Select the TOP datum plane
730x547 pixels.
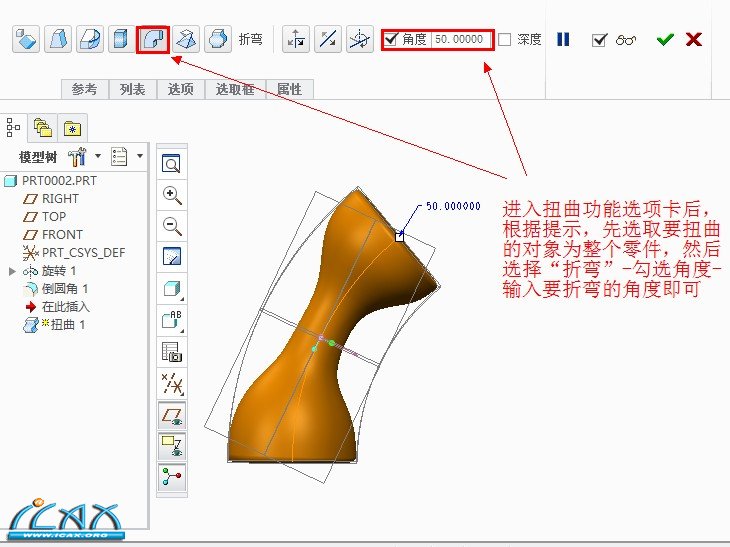point(45,217)
